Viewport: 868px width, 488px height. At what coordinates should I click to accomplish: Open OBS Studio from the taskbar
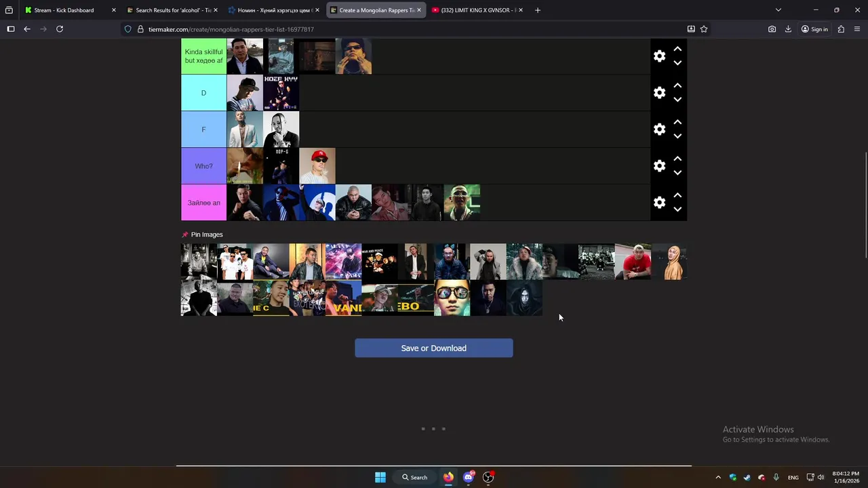488,477
